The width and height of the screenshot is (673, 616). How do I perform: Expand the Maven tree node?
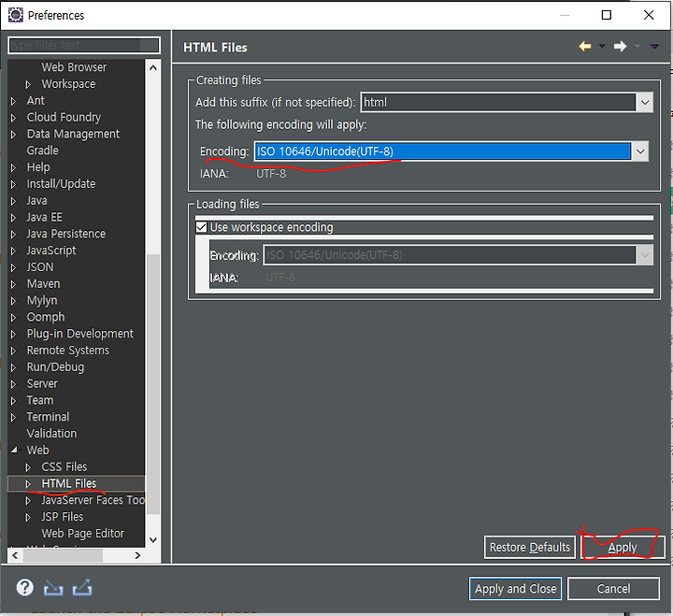pos(13,284)
